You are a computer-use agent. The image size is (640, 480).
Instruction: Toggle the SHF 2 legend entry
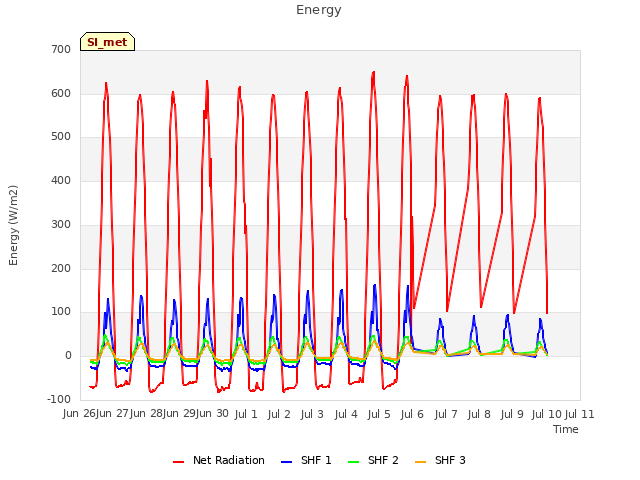[373, 460]
